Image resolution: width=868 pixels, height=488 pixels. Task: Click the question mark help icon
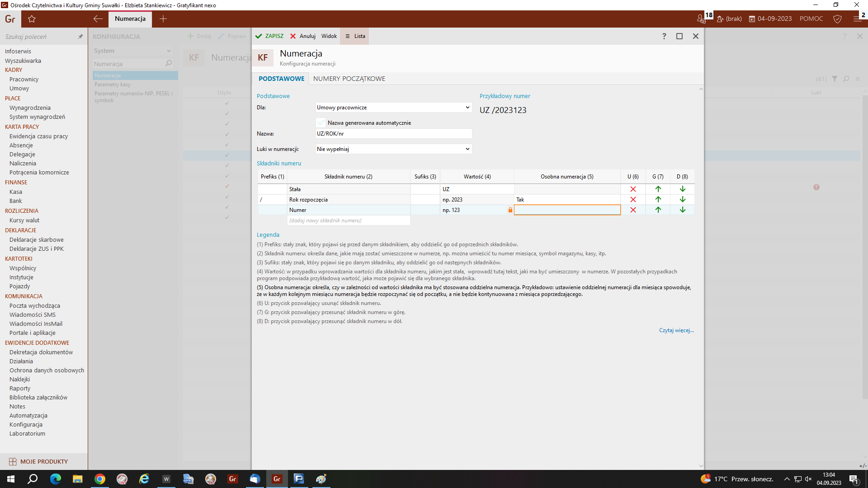point(664,36)
